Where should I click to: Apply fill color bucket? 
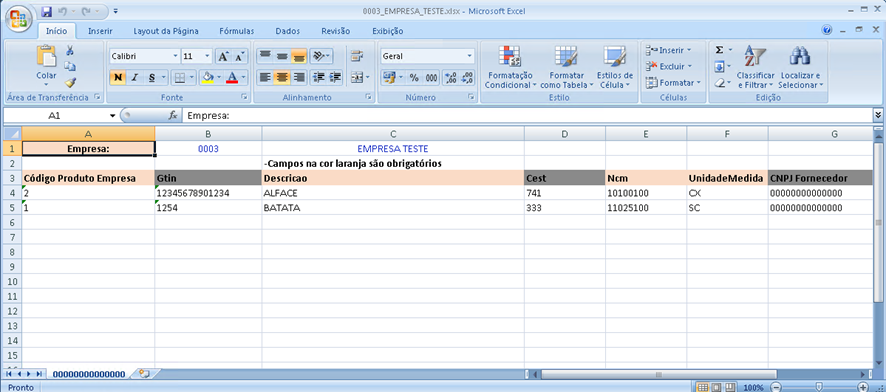coord(208,77)
